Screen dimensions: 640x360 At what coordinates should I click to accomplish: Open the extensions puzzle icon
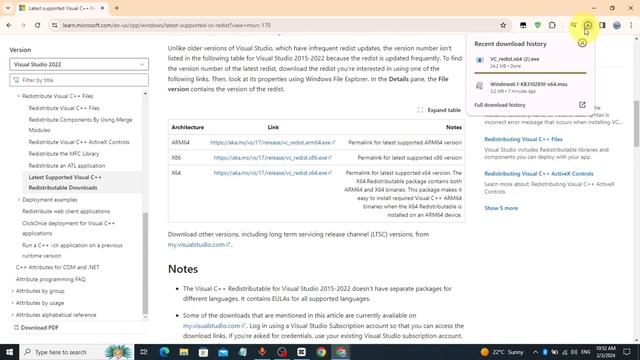(x=552, y=25)
